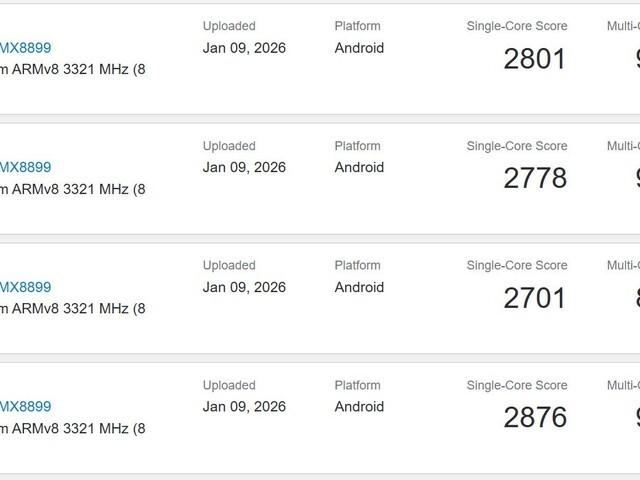Open the MX8899 link beside score 2801
The height and width of the screenshot is (480, 640).
[26, 47]
